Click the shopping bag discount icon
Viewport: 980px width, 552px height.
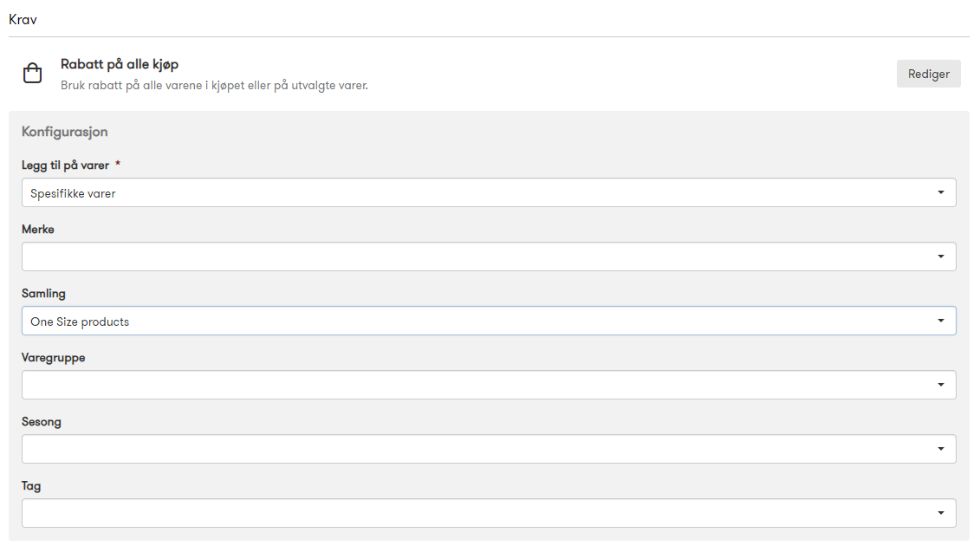[33, 73]
